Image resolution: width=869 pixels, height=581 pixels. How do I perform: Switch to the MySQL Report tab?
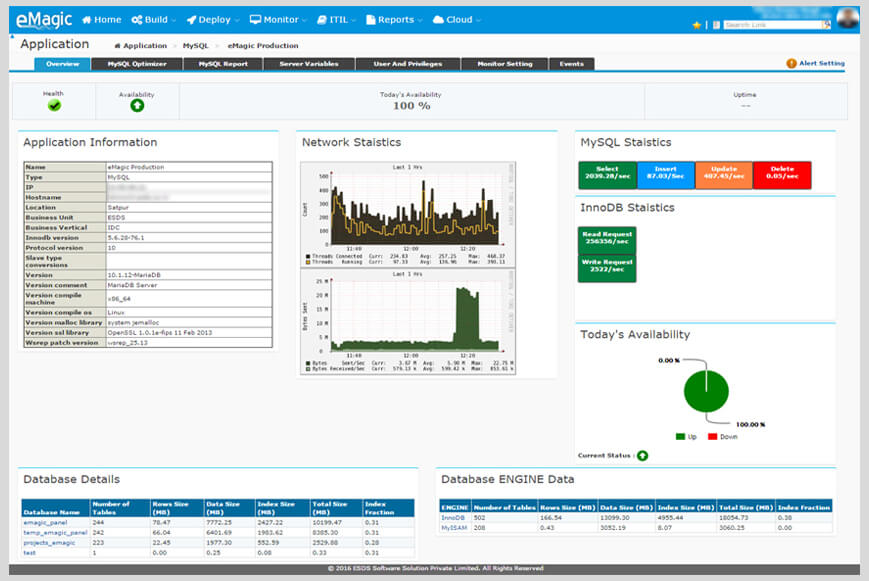click(223, 64)
